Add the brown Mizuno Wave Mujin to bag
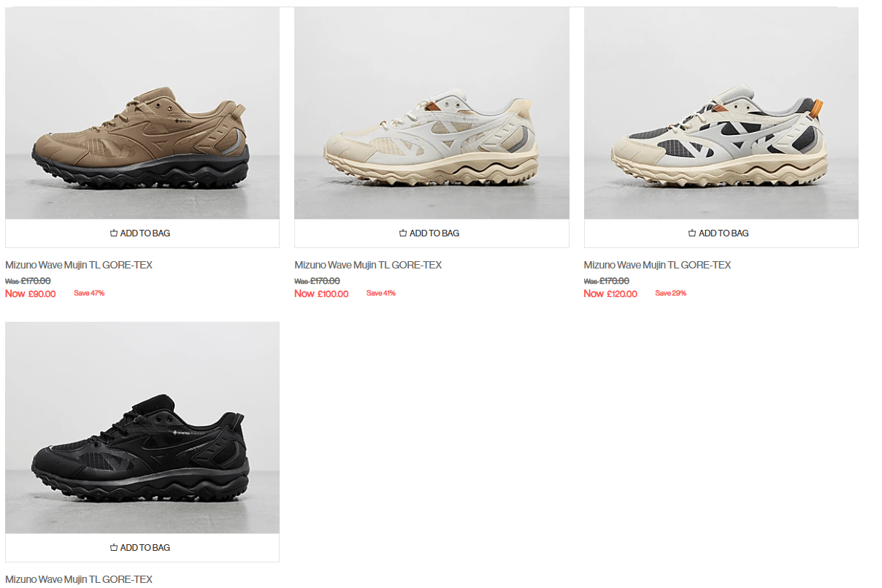882x588 pixels. click(x=142, y=233)
